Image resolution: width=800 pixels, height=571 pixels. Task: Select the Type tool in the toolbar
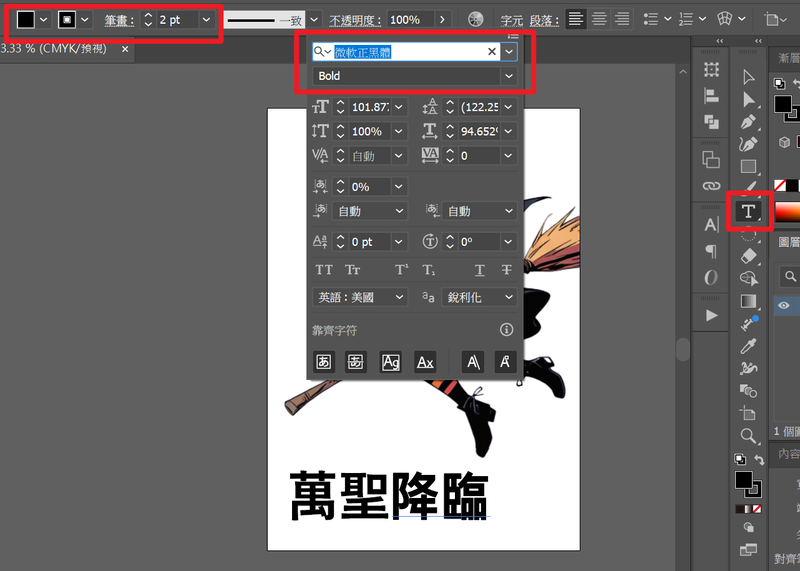click(748, 210)
